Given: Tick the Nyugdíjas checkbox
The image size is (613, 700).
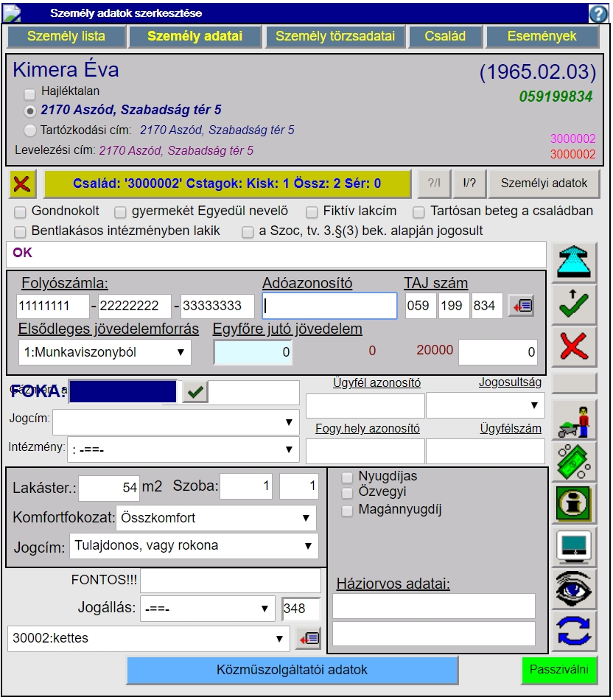Looking at the screenshot, I should pyautogui.click(x=347, y=477).
